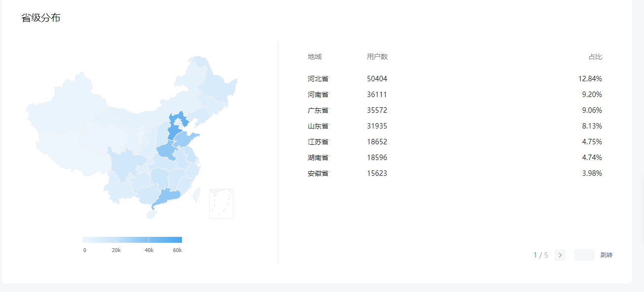This screenshot has height=292, width=644.
Task: Select the 河南省 row label
Action: coord(318,95)
